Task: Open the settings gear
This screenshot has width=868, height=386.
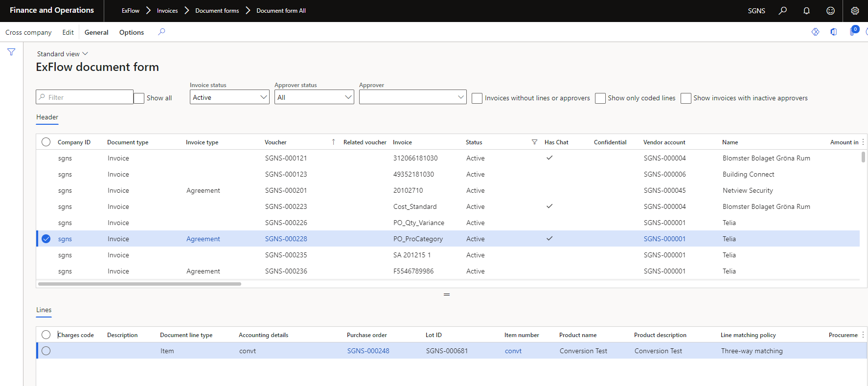Action: 855,10
